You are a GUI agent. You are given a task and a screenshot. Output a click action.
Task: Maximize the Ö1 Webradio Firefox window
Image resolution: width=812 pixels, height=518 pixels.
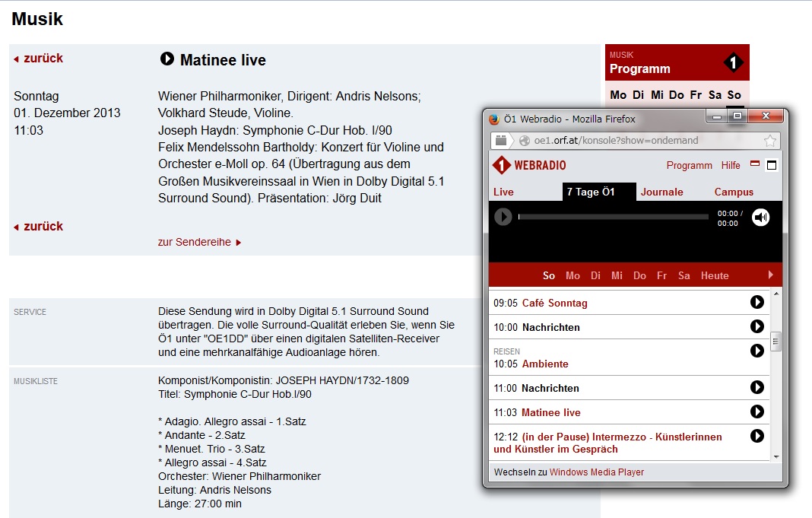[737, 116]
